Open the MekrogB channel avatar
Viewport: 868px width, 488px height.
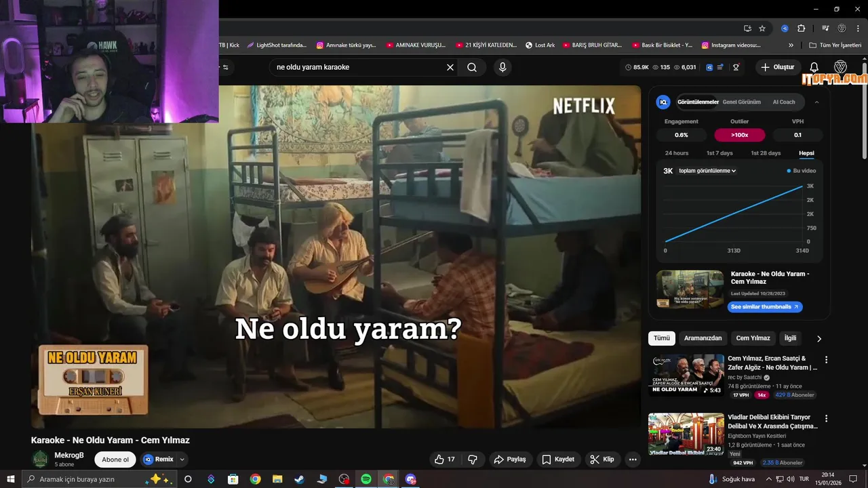pos(41,459)
